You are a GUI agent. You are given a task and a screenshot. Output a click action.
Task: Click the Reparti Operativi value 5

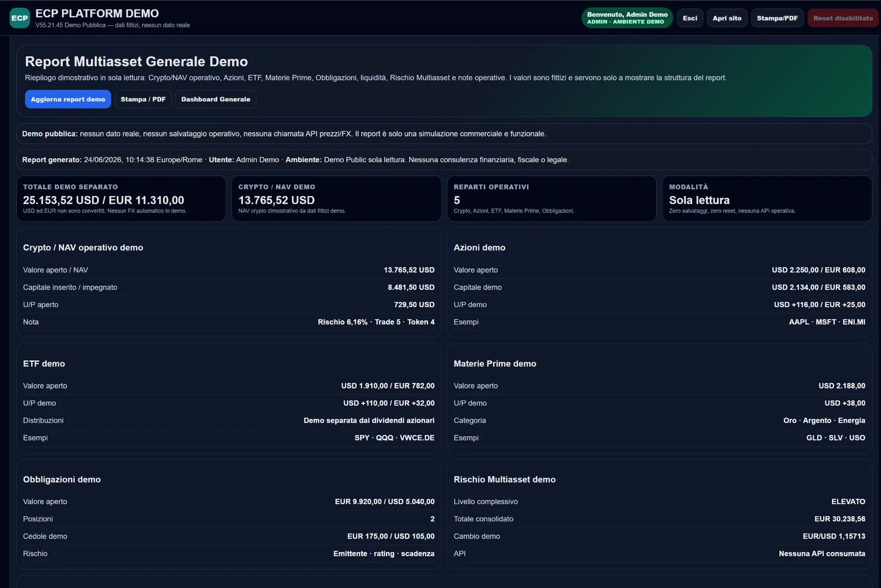457,200
